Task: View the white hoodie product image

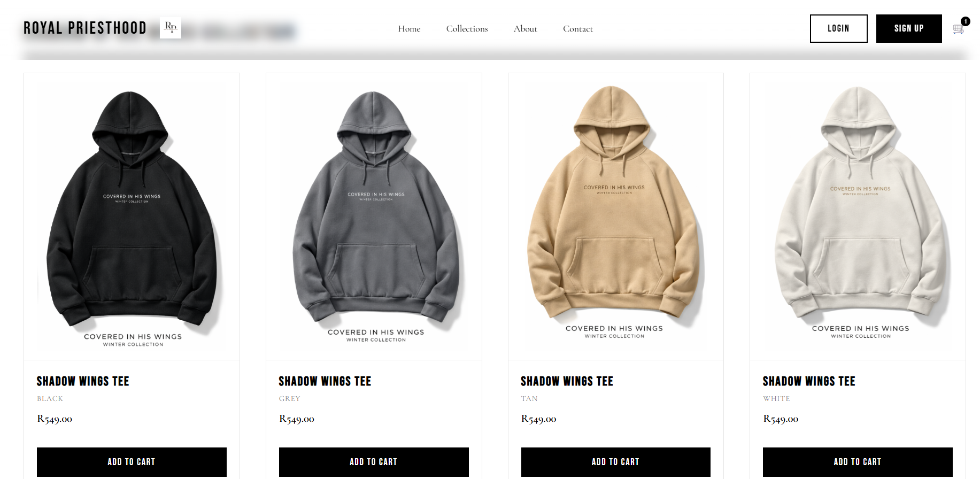Action: coord(858,217)
